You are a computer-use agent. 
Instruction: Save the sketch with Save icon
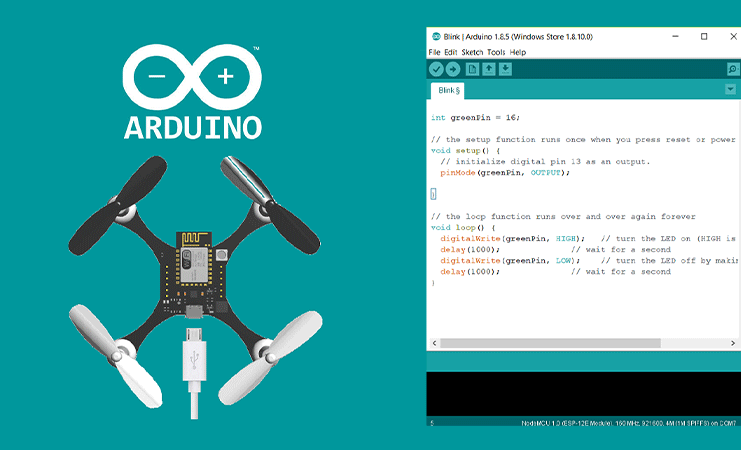505,69
